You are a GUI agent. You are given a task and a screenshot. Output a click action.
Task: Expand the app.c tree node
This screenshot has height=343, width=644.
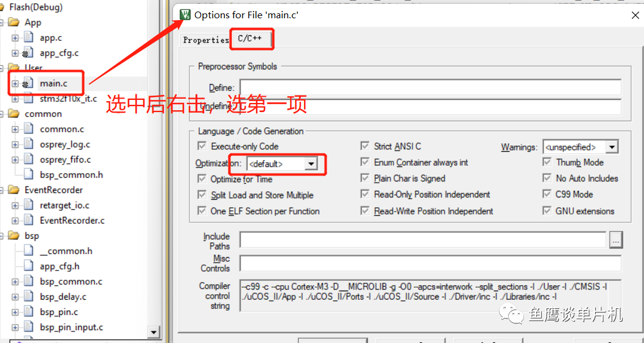[x=15, y=38]
